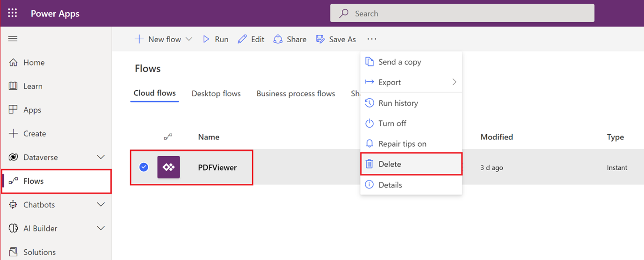
Task: Expand the AI Builder section chevron
Action: coord(101,229)
